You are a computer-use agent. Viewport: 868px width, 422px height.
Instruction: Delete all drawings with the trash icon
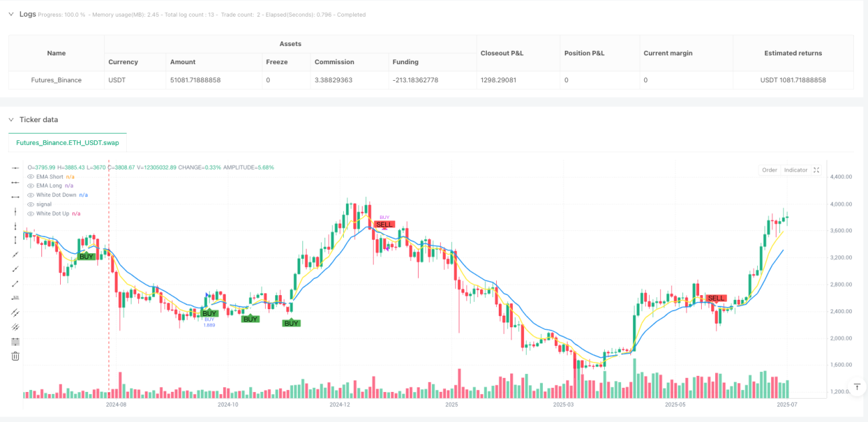click(x=16, y=356)
